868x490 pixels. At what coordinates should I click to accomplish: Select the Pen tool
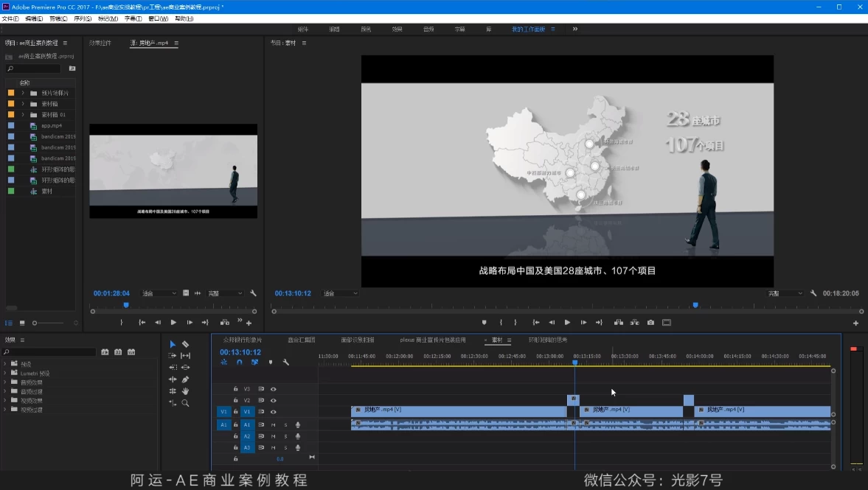(185, 379)
